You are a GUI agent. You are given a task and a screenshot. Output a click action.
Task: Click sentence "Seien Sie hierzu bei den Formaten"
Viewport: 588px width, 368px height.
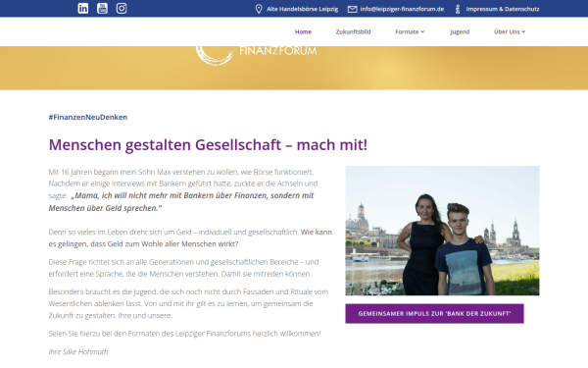click(x=184, y=334)
